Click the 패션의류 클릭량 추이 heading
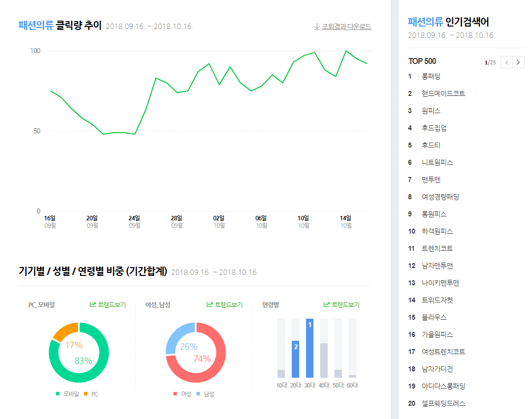 (60, 26)
